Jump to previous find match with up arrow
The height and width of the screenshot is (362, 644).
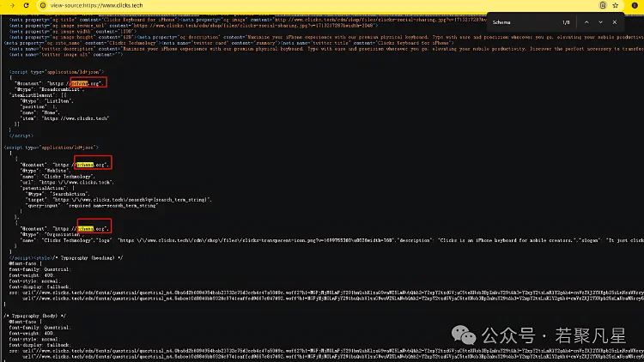(586, 22)
